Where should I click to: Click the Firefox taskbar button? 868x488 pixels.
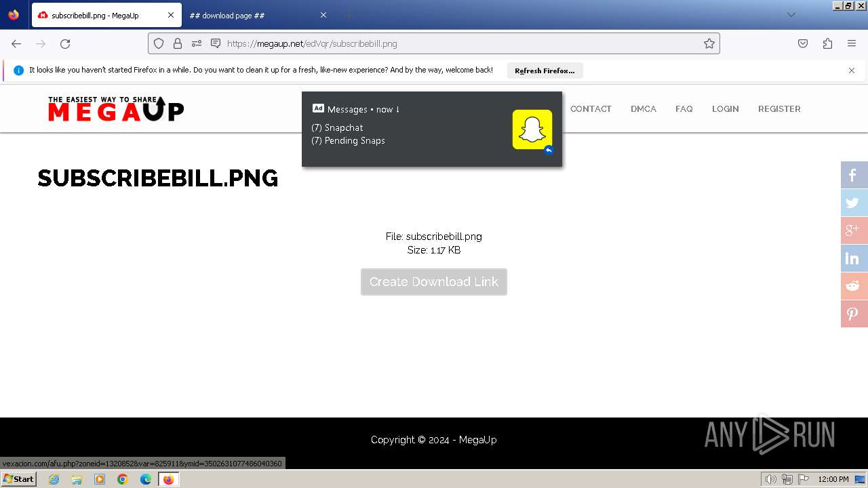click(x=169, y=479)
